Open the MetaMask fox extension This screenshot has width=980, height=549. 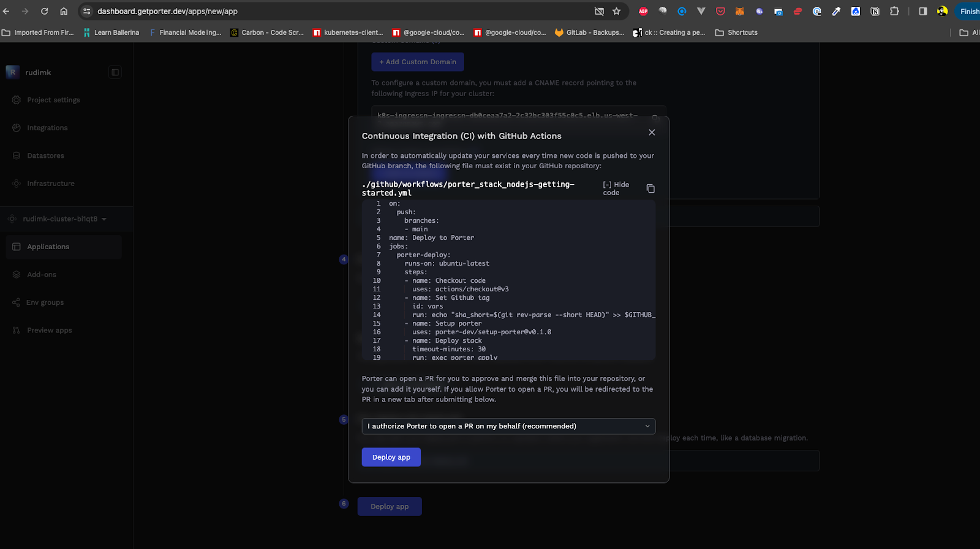tap(740, 11)
